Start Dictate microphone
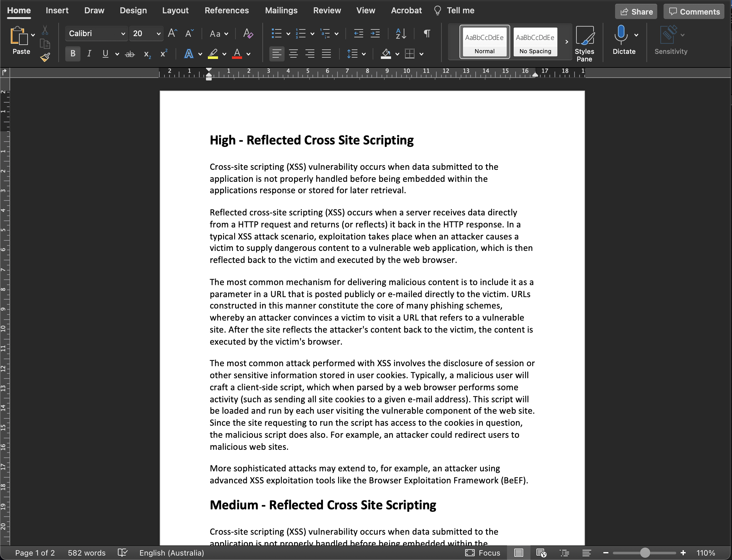This screenshot has width=732, height=560. click(x=621, y=35)
